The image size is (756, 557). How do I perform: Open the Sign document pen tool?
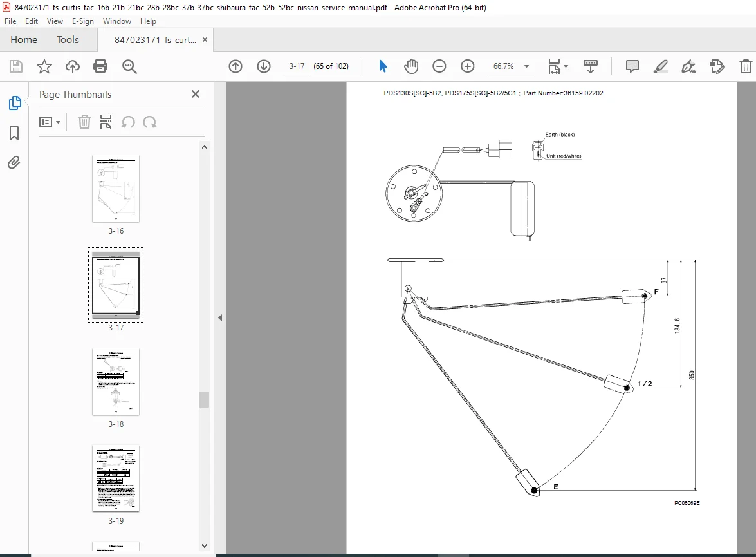click(688, 66)
